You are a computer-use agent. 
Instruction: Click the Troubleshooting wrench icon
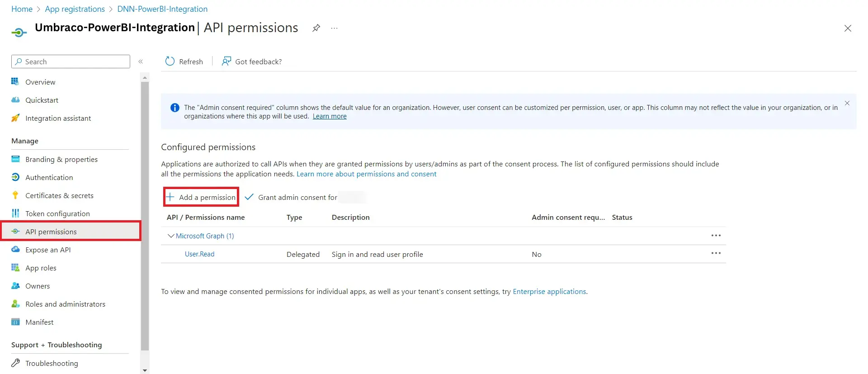pyautogui.click(x=15, y=363)
